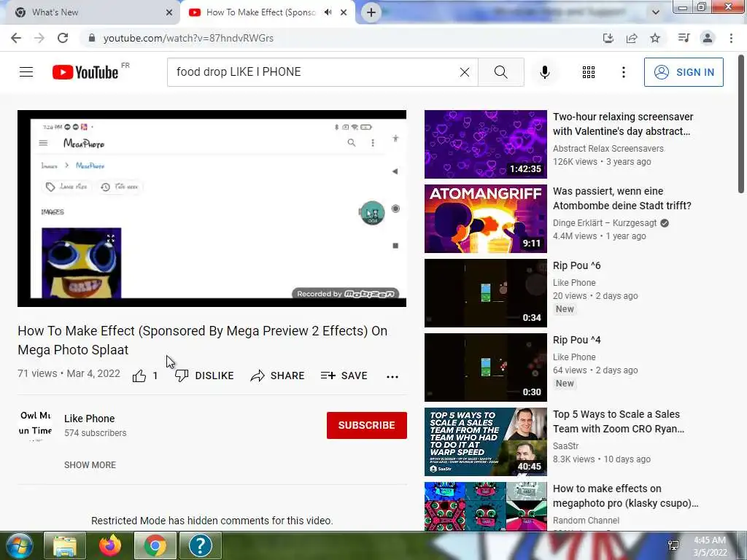Mute the tab via speaker icon

pyautogui.click(x=328, y=12)
